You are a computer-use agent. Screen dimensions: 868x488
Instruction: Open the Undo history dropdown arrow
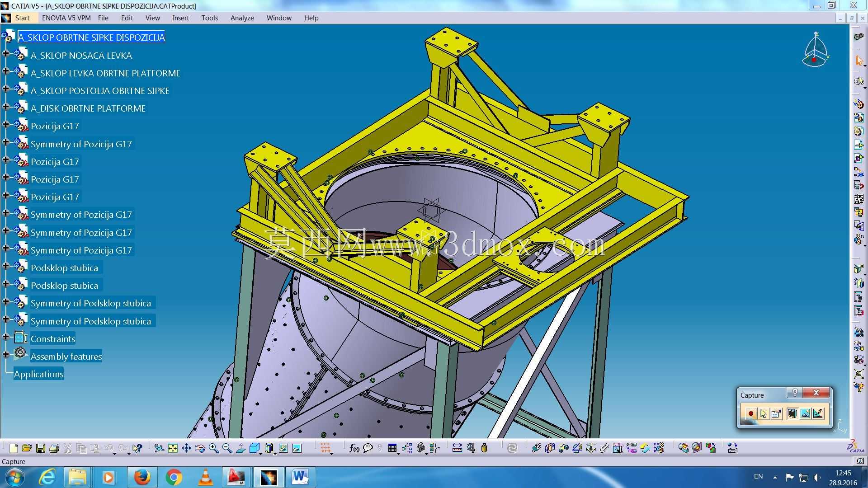(114, 453)
